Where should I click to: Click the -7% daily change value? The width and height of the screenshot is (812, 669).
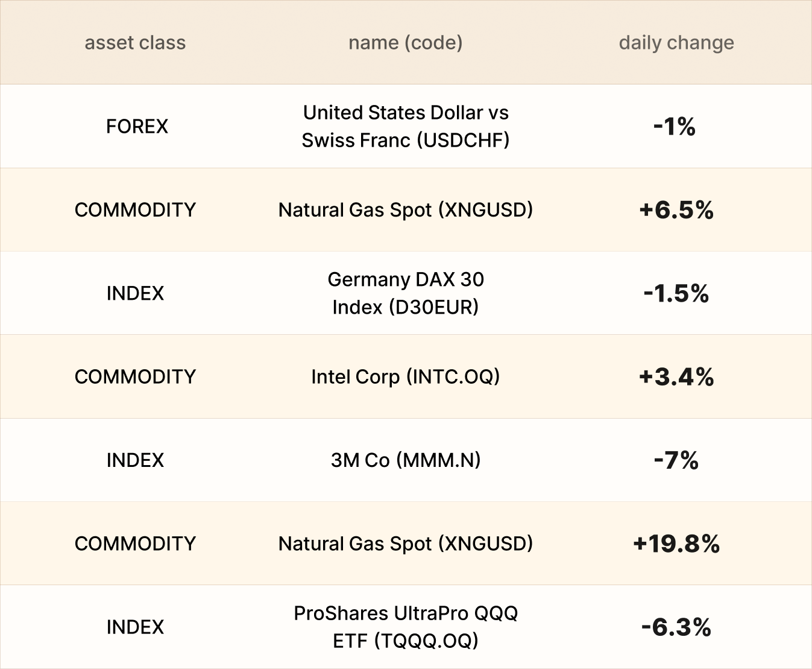pyautogui.click(x=676, y=460)
